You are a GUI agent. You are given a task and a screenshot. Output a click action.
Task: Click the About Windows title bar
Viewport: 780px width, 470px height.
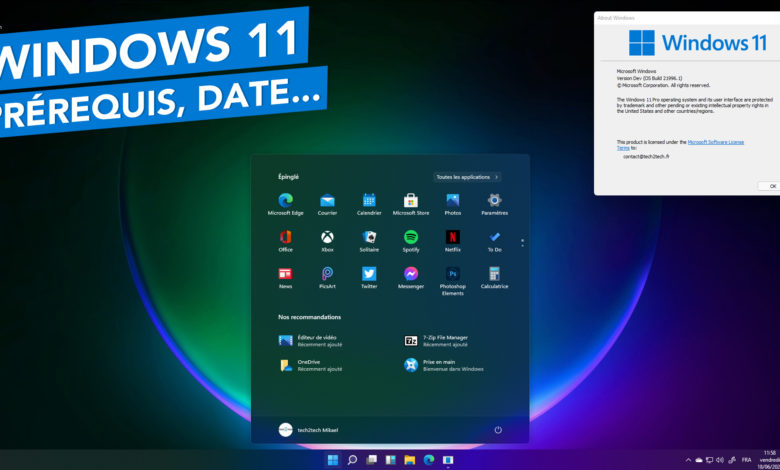click(687, 17)
